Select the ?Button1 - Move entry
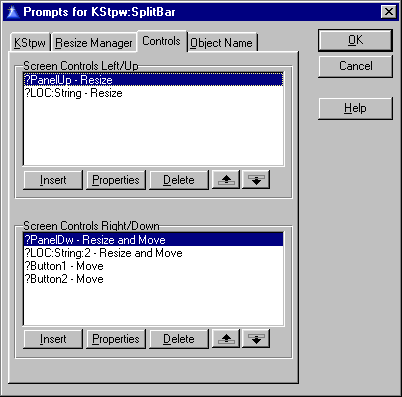Viewport: 402px width, 397px height. [153, 266]
